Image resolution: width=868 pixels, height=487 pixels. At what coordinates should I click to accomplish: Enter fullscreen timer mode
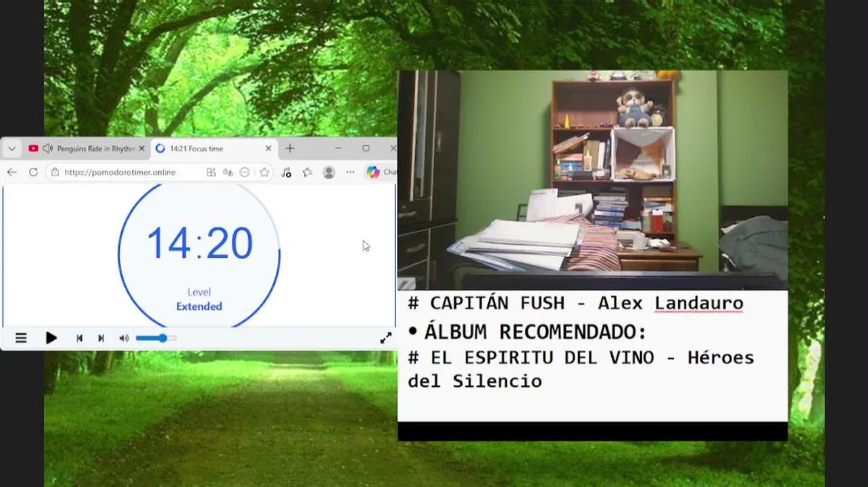[x=385, y=338]
